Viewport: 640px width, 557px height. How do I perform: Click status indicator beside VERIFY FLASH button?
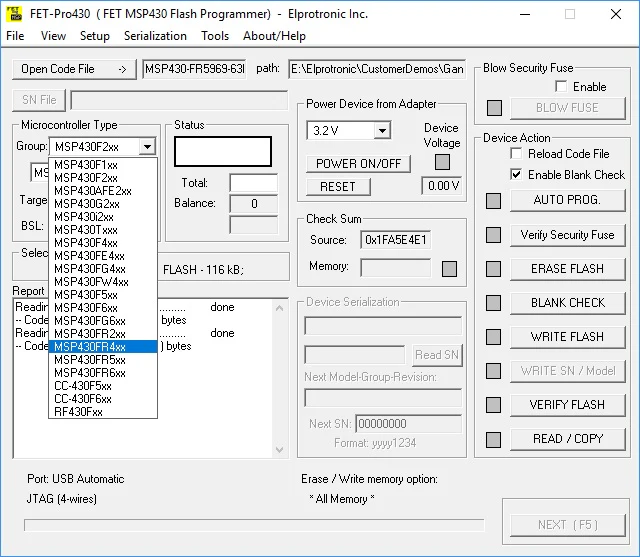click(493, 405)
